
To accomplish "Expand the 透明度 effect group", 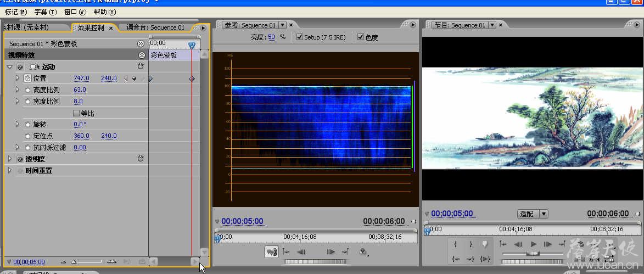I will coord(10,158).
